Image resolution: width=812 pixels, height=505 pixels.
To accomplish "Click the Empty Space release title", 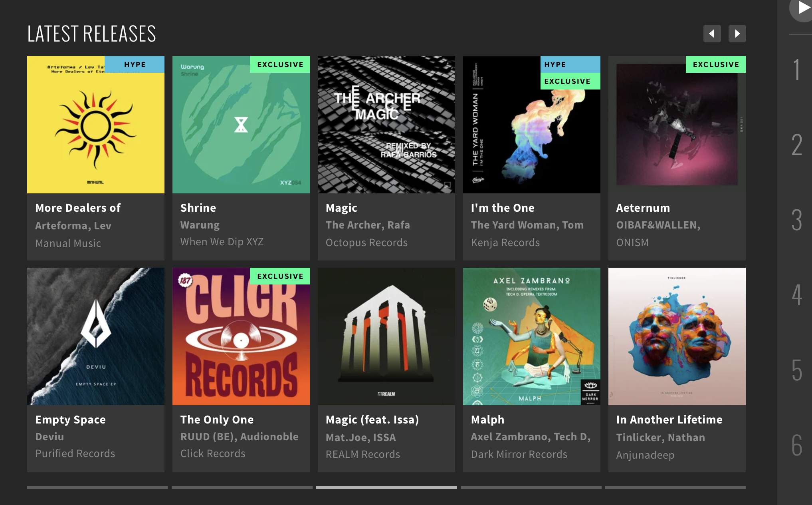I will click(71, 420).
